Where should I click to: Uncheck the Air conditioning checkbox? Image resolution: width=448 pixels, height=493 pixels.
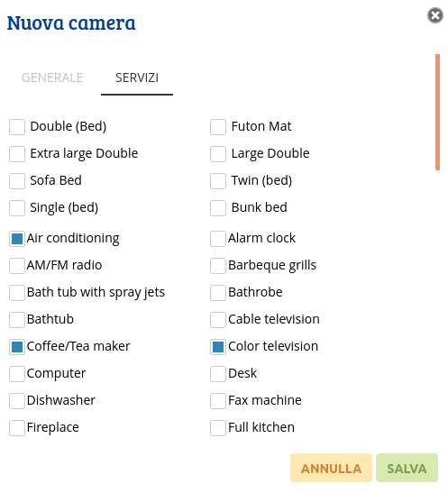click(x=17, y=239)
